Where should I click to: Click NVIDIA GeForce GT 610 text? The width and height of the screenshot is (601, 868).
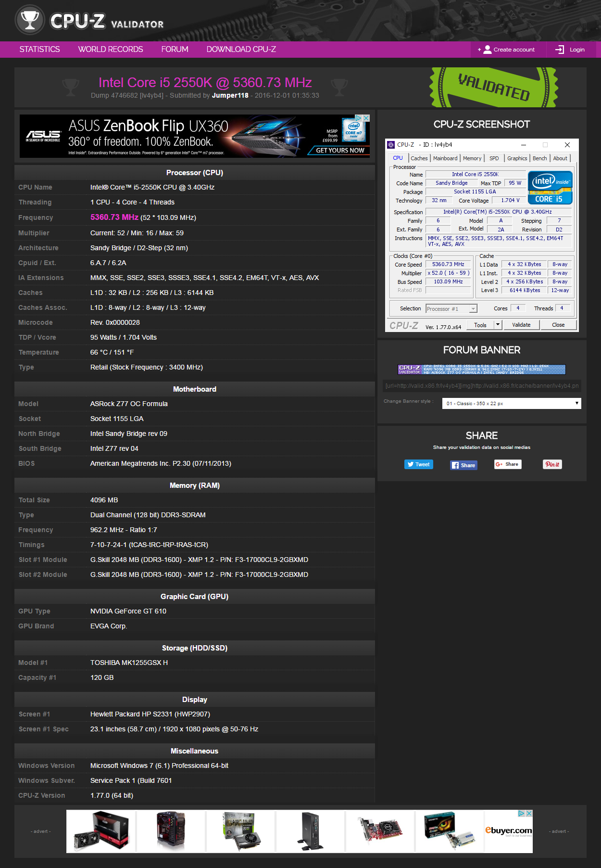pyautogui.click(x=128, y=611)
